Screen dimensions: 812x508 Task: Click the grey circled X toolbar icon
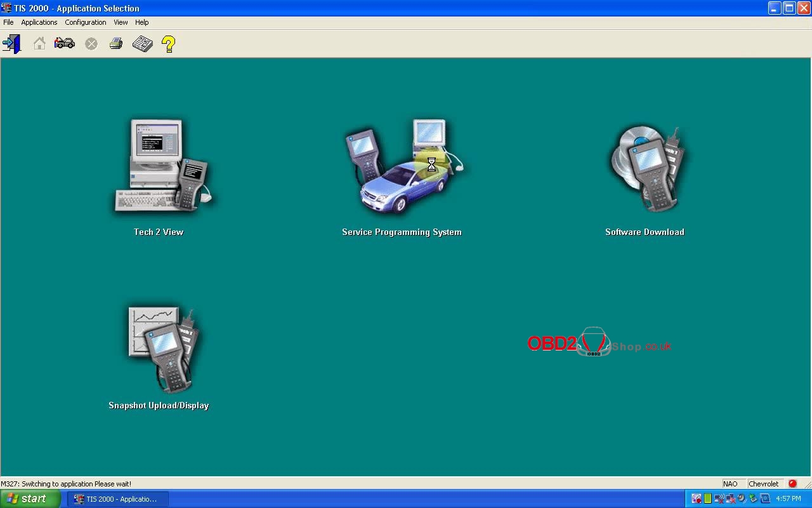click(91, 44)
